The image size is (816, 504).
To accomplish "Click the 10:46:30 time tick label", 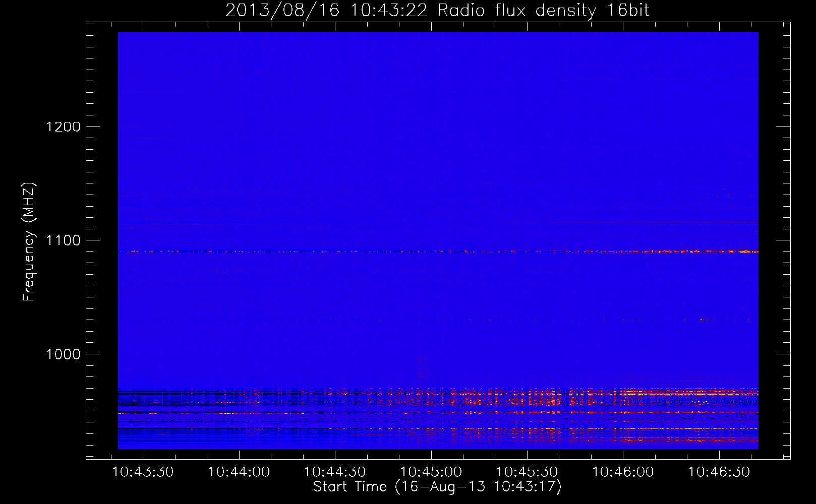I will [719, 472].
